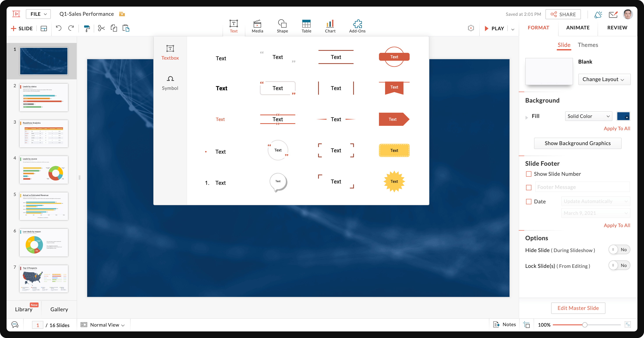Insert a Table from the toolbar
The width and height of the screenshot is (644, 338).
[306, 26]
